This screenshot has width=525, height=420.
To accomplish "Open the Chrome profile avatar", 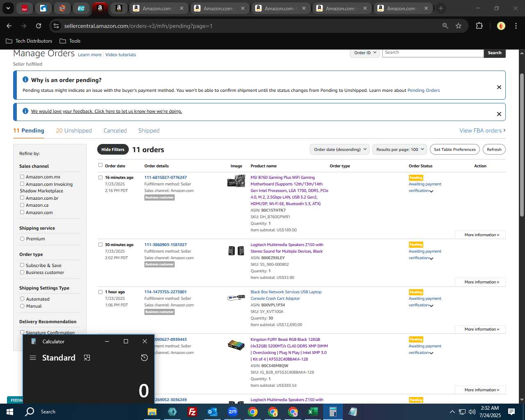I will (x=501, y=26).
